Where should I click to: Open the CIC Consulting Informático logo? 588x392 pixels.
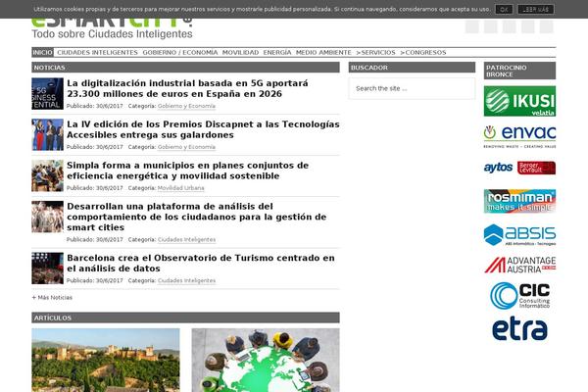(x=519, y=296)
